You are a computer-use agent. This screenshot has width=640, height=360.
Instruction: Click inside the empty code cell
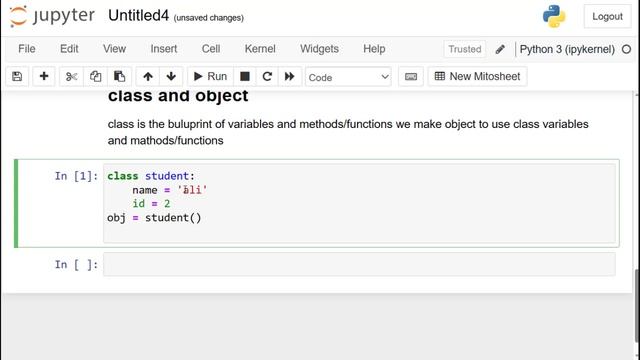[x=359, y=264]
